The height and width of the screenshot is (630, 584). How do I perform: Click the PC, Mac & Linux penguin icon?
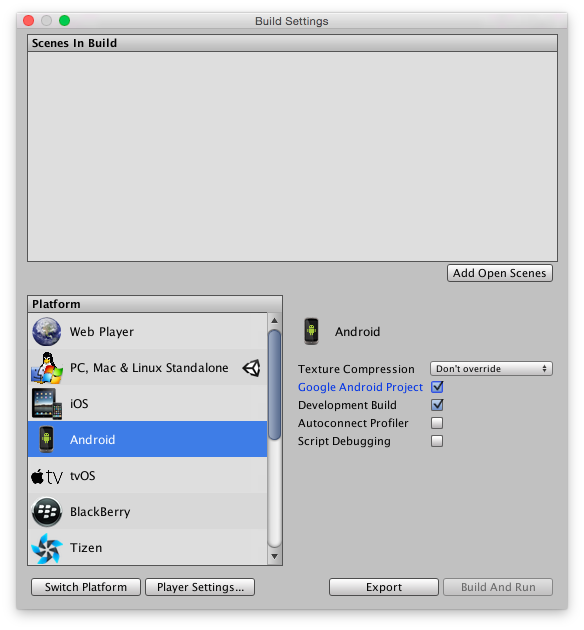coord(47,368)
